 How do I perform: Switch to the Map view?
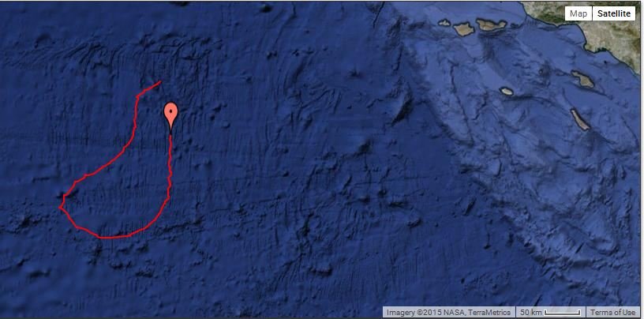(x=578, y=13)
